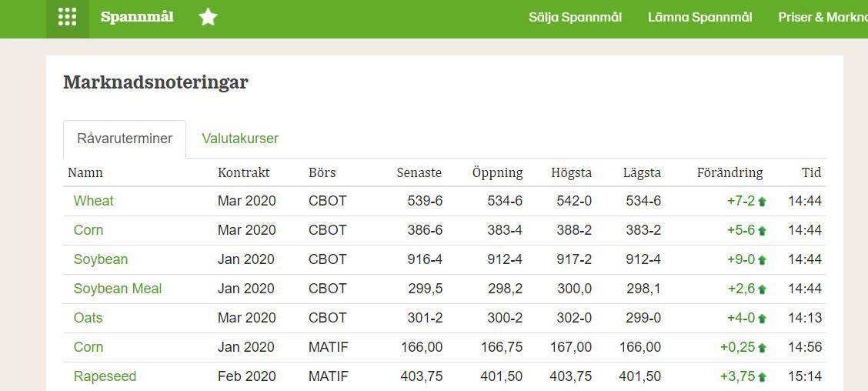Switch to the Valutakurser tab
The width and height of the screenshot is (868, 391).
tap(239, 139)
